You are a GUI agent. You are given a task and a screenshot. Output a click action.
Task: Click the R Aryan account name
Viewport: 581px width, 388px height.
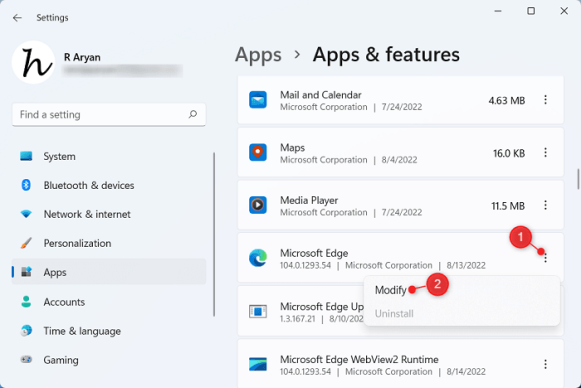[x=82, y=57]
